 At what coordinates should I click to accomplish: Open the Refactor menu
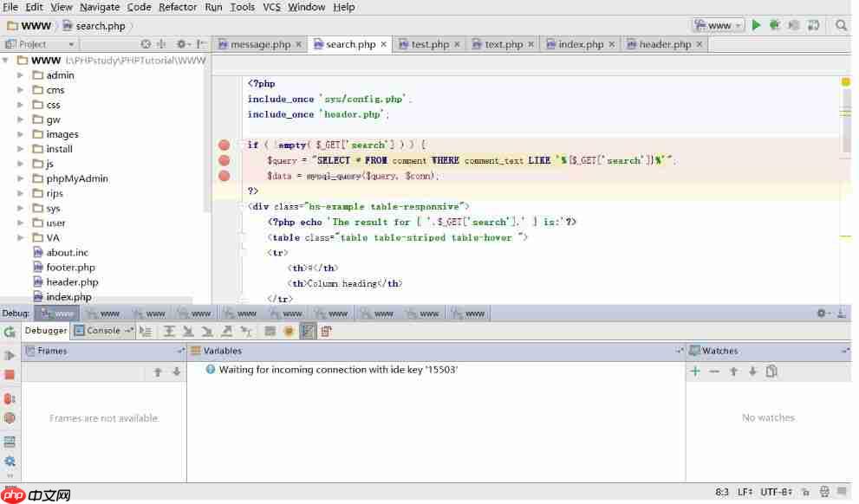pos(178,7)
